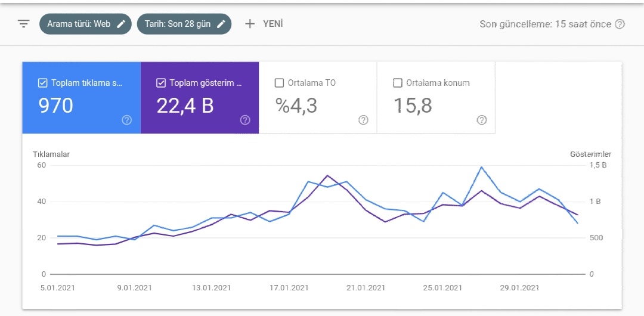Click the plus icon beside YENİ
Screen dimensions: 644x316
250,24
